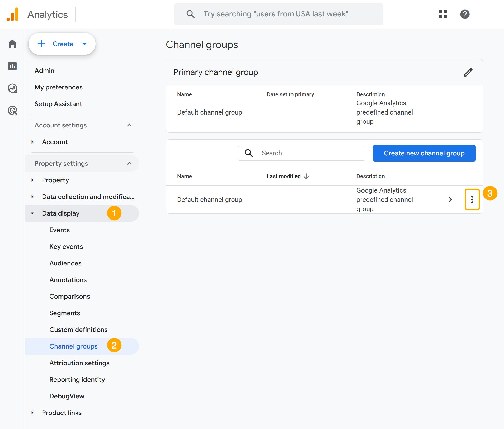The width and height of the screenshot is (504, 429).
Task: Expand the Product links section
Action: (x=33, y=413)
